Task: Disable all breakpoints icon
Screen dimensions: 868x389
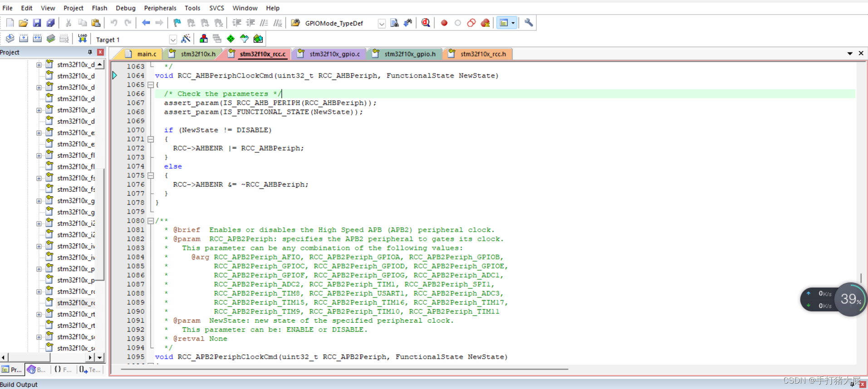Action: pos(471,23)
